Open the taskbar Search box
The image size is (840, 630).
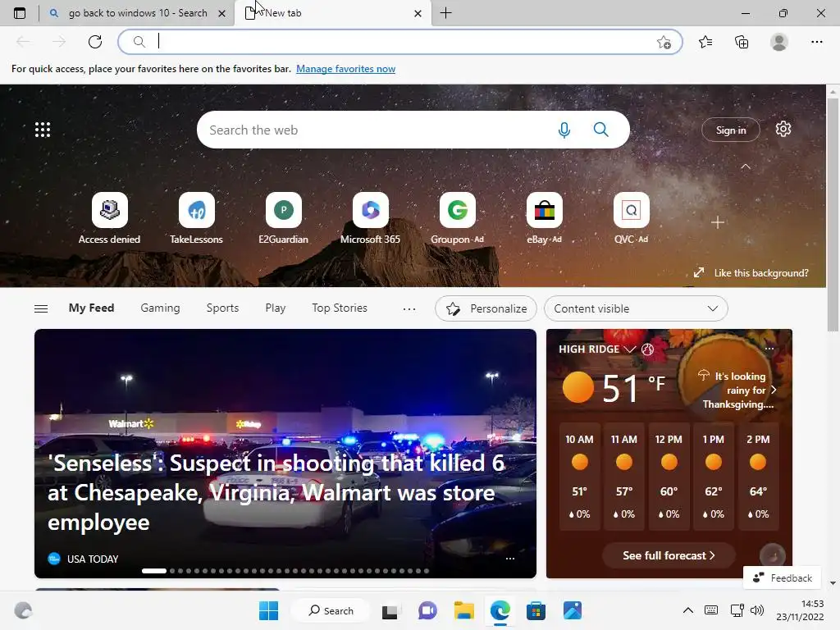[331, 610]
